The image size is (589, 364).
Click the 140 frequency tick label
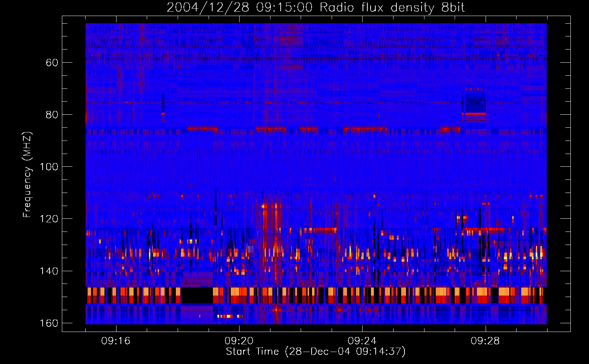tap(49, 271)
